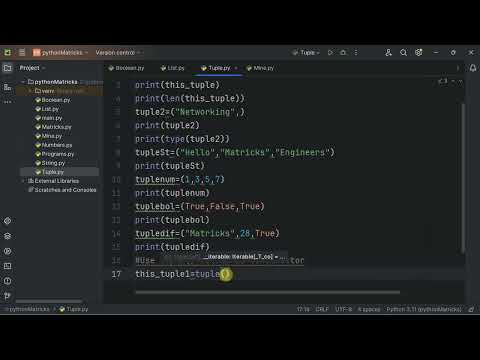The width and height of the screenshot is (480, 360).
Task: Expand the venv folder
Action: [x=30, y=91]
